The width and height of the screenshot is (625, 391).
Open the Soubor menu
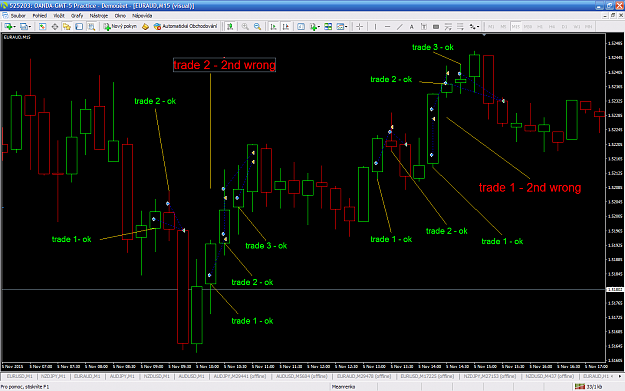coord(18,16)
